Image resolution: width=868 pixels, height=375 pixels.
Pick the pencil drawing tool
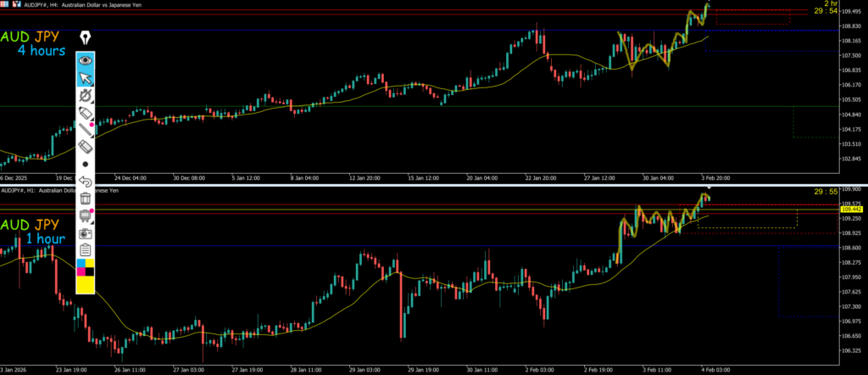point(86,130)
